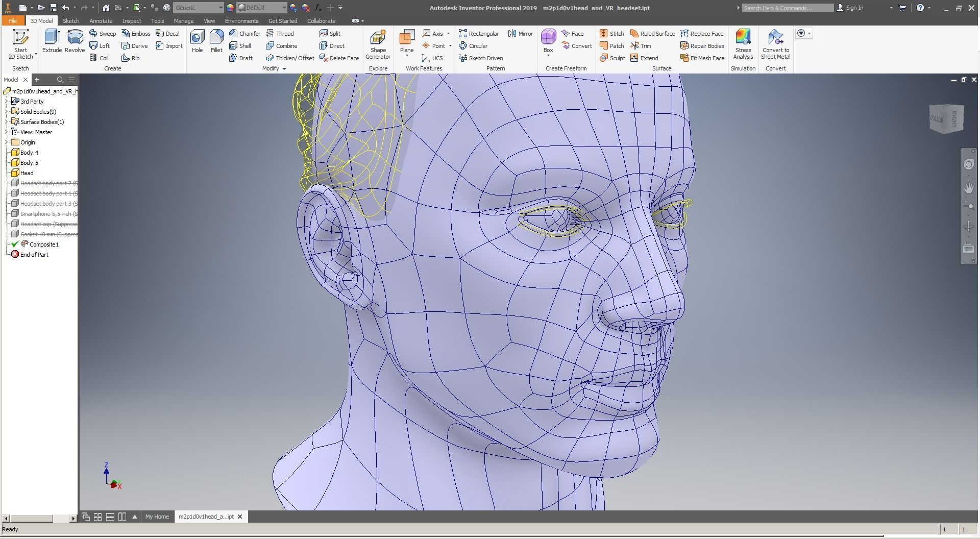Expand the 3rd Party node

(x=6, y=102)
